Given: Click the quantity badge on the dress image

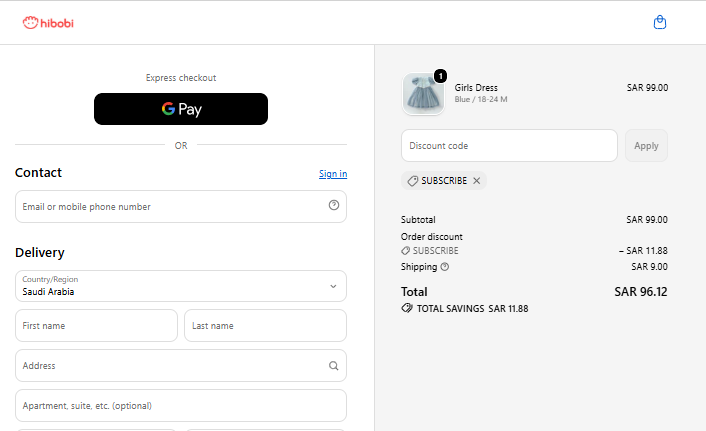Looking at the screenshot, I should coord(440,76).
